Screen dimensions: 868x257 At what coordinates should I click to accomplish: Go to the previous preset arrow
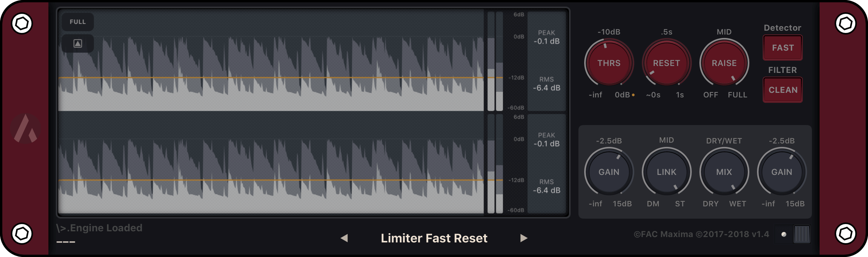point(344,238)
